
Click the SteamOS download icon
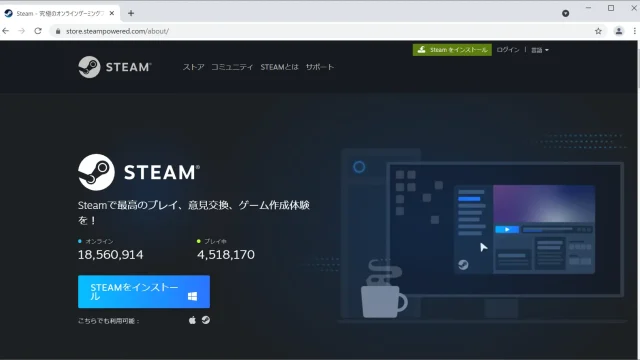tap(206, 320)
